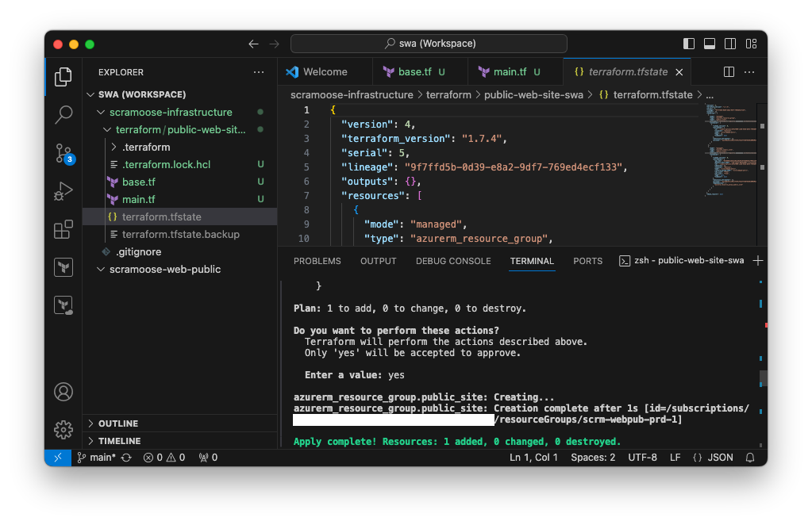This screenshot has height=525, width=812.
Task: Click the zsh - public-web-site-swa terminal label
Action: (x=682, y=261)
